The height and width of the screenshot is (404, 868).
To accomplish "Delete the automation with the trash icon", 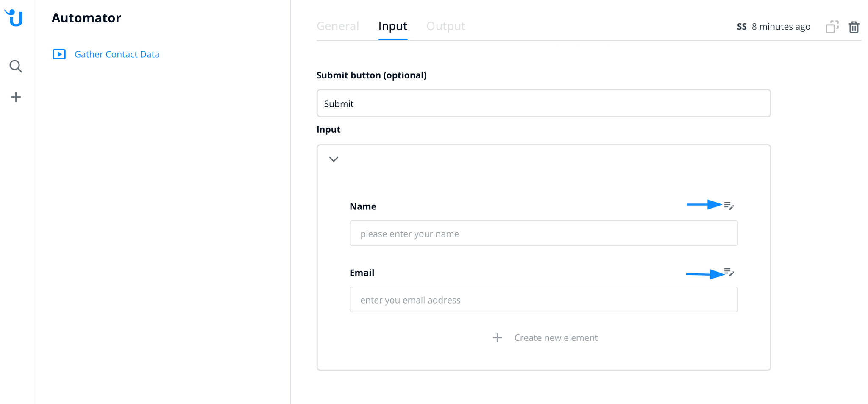I will (x=854, y=27).
